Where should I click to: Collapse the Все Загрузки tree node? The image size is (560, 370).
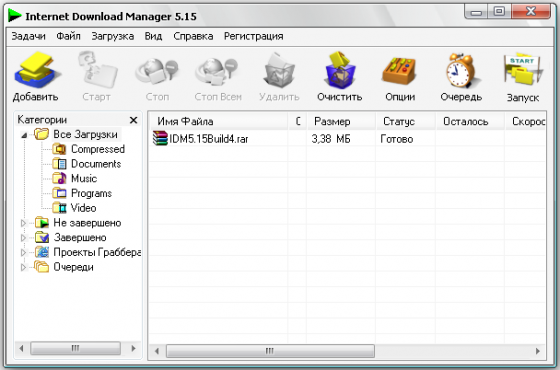click(x=24, y=135)
